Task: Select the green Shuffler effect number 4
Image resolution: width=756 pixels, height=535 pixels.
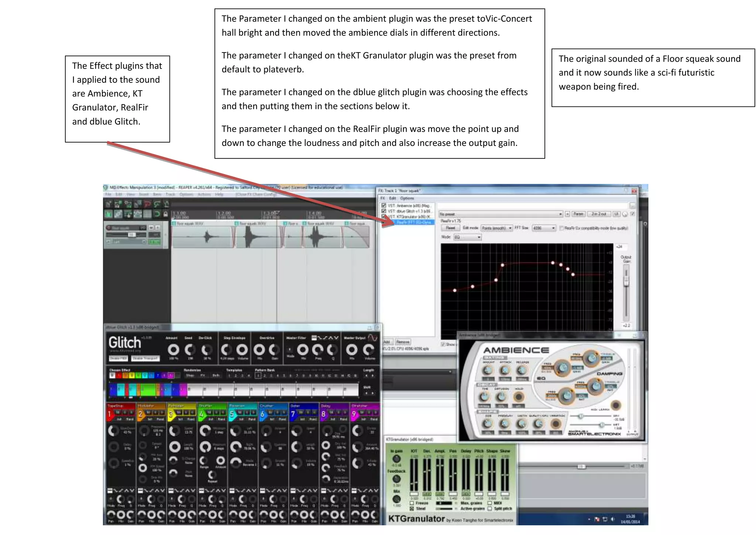Action: tap(202, 415)
